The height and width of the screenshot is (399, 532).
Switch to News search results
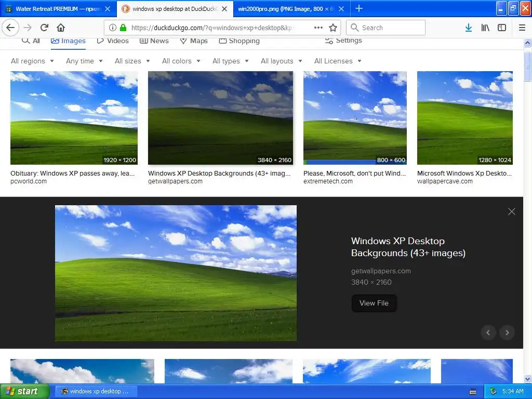tap(154, 41)
